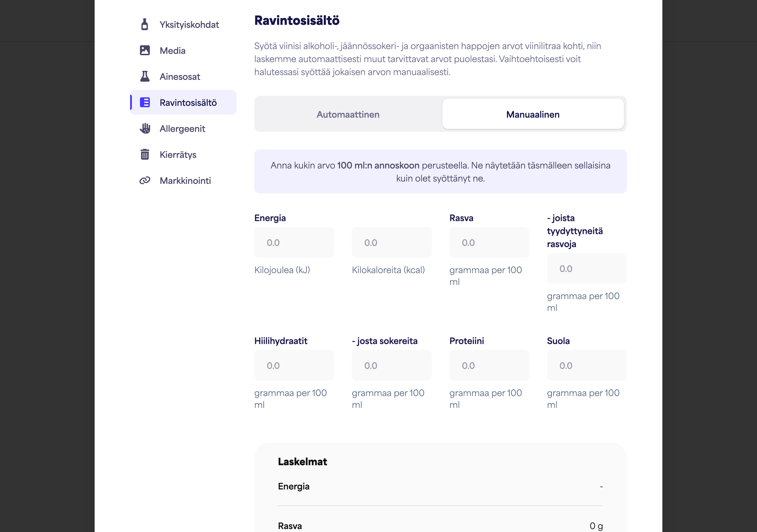Click the Ravintosisältö list icon in sidebar

(x=145, y=103)
